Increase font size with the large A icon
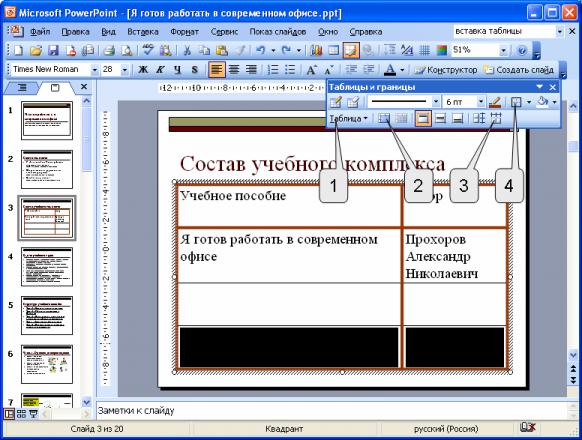This screenshot has height=440, width=582. [x=311, y=69]
